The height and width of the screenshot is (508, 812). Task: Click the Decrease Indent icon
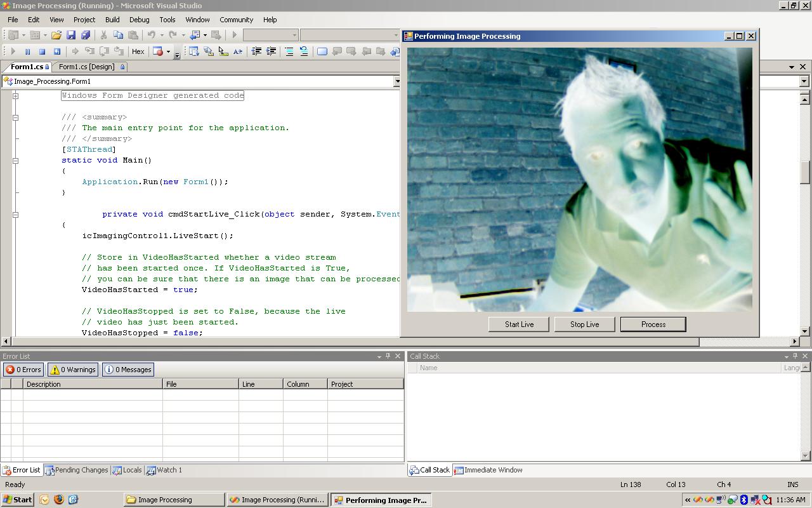click(x=256, y=51)
